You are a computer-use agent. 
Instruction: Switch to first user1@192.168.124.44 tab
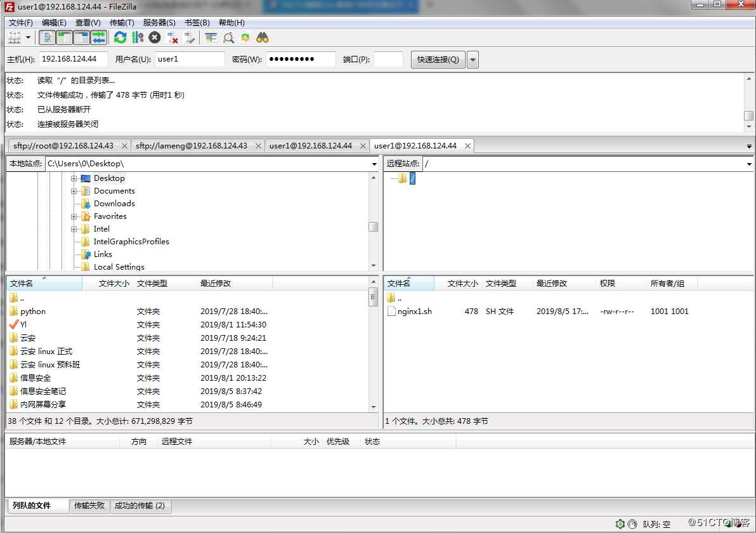[x=311, y=146]
